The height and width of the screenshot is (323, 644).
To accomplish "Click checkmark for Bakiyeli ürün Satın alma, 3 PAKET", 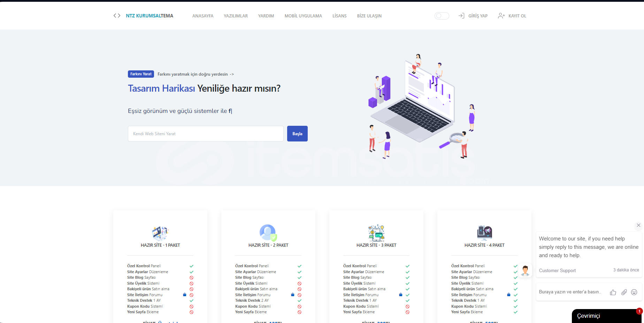I will (x=407, y=289).
